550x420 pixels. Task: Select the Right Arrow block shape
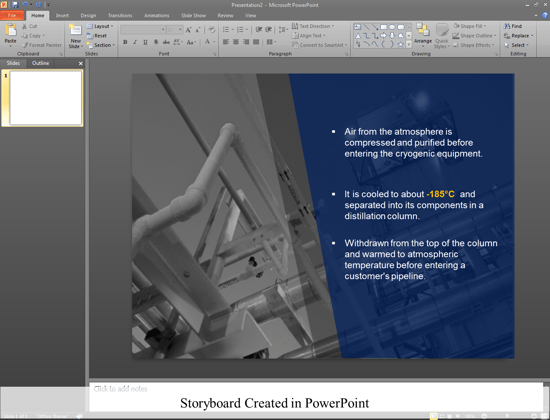383,35
